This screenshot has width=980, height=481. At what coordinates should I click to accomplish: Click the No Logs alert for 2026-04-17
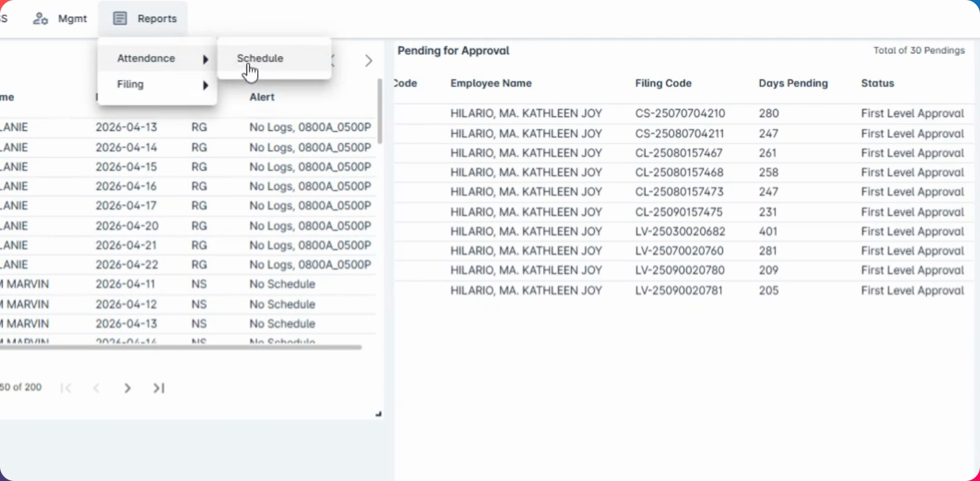[x=310, y=206]
